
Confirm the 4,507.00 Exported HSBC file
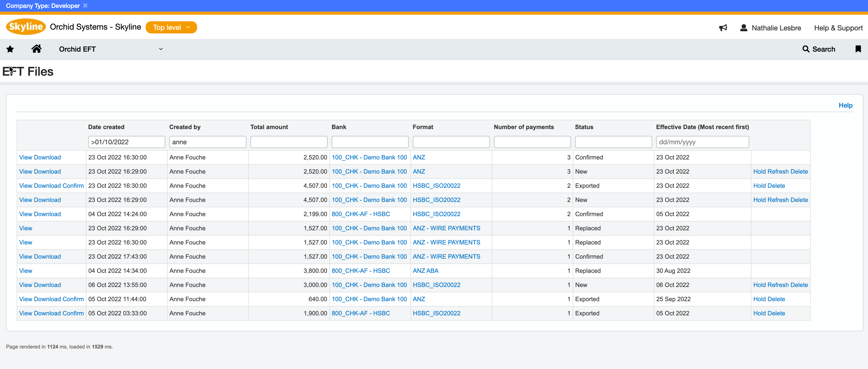point(73,186)
